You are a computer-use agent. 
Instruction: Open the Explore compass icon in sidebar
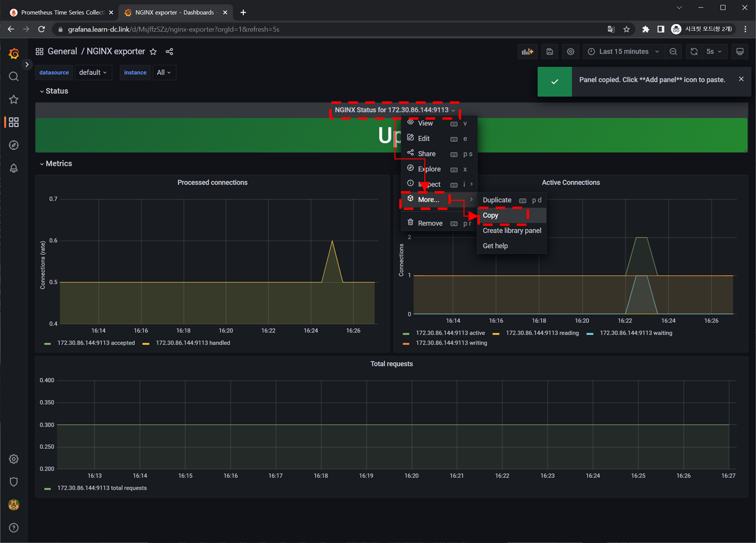(14, 145)
